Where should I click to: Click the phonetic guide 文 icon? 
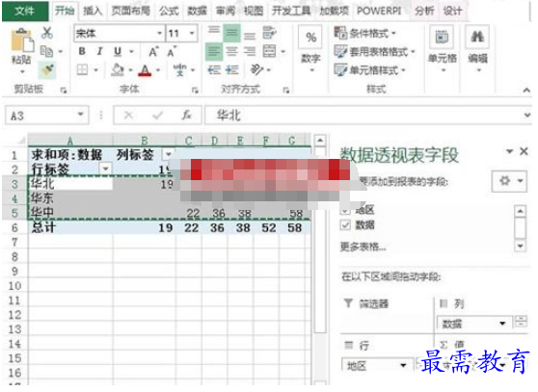pos(180,70)
